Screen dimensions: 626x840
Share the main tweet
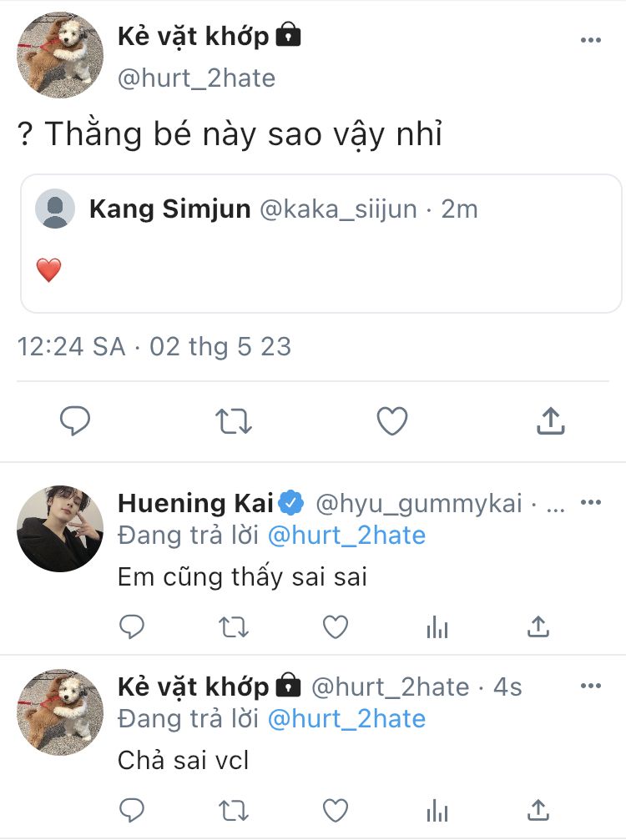[x=550, y=421]
